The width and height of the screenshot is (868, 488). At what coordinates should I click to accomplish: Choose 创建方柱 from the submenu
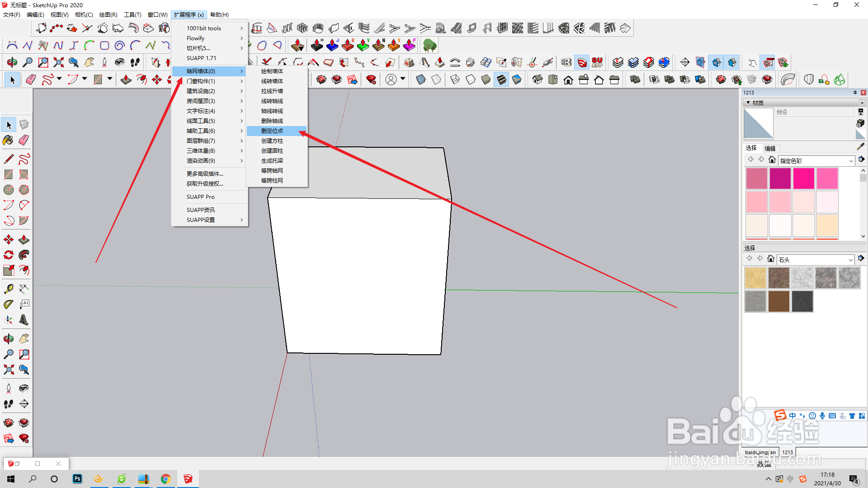pyautogui.click(x=272, y=141)
